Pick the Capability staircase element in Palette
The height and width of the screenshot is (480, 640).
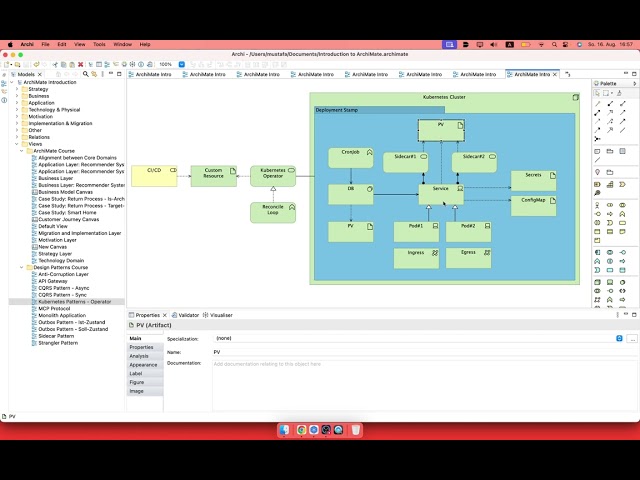tap(610, 184)
